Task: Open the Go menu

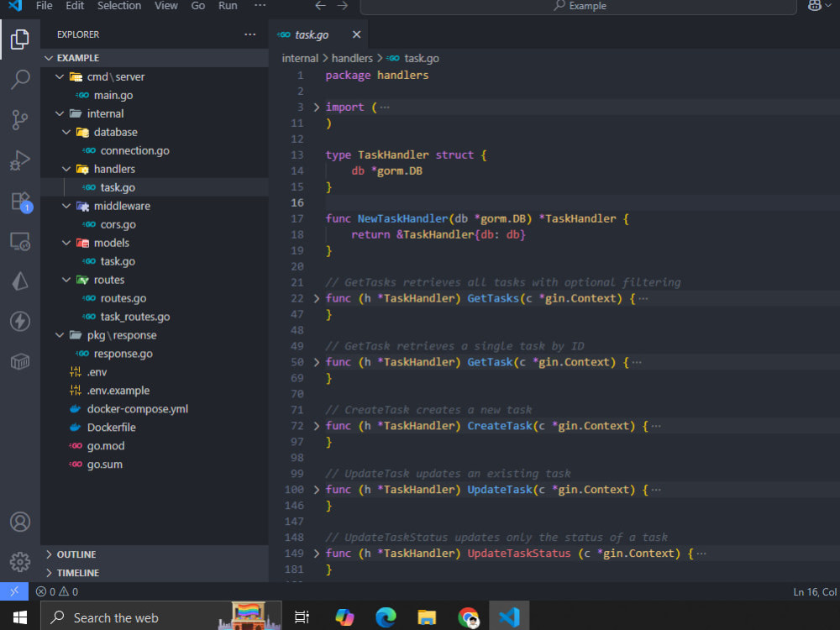Action: click(198, 6)
